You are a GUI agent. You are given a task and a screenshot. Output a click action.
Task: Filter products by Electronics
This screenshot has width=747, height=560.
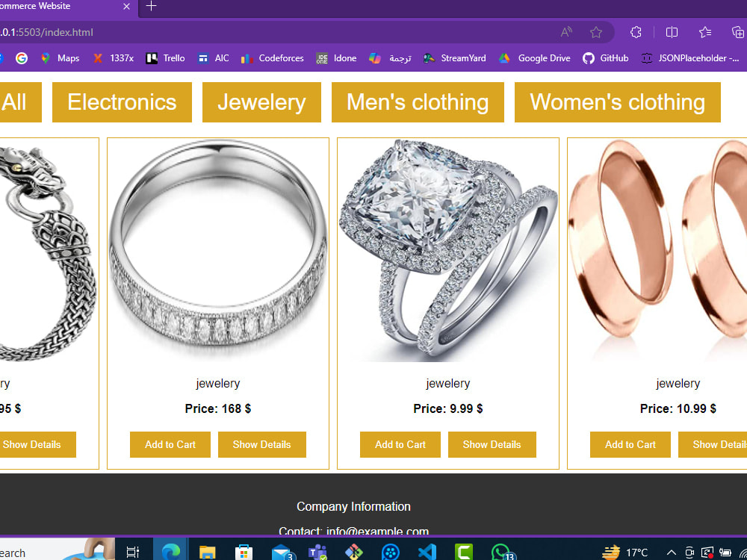coord(122,102)
